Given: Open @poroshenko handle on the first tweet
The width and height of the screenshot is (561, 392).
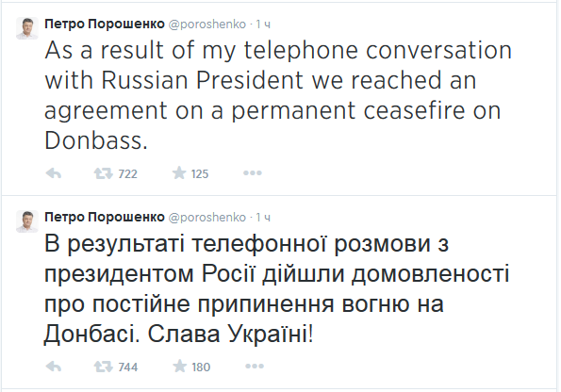Looking at the screenshot, I should 207,24.
